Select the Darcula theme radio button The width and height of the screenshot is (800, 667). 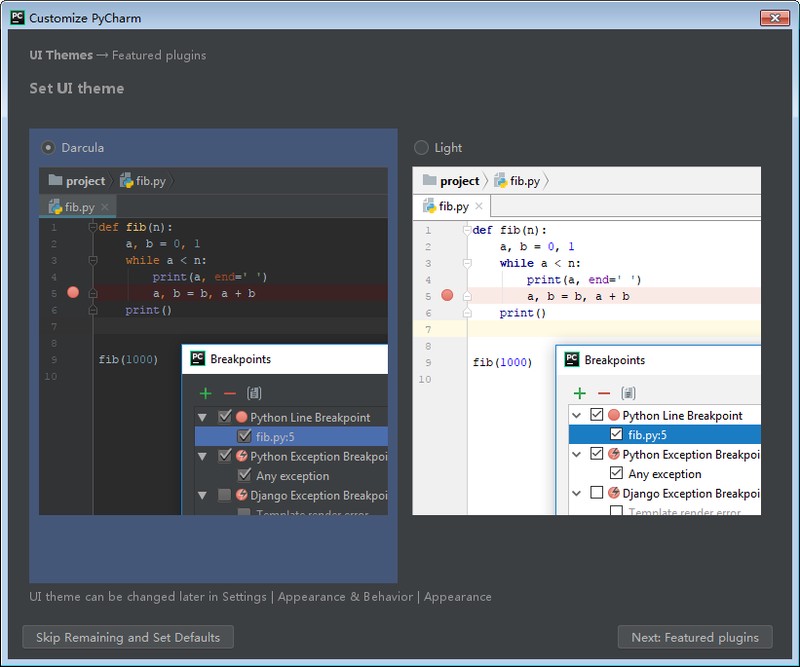(x=48, y=147)
